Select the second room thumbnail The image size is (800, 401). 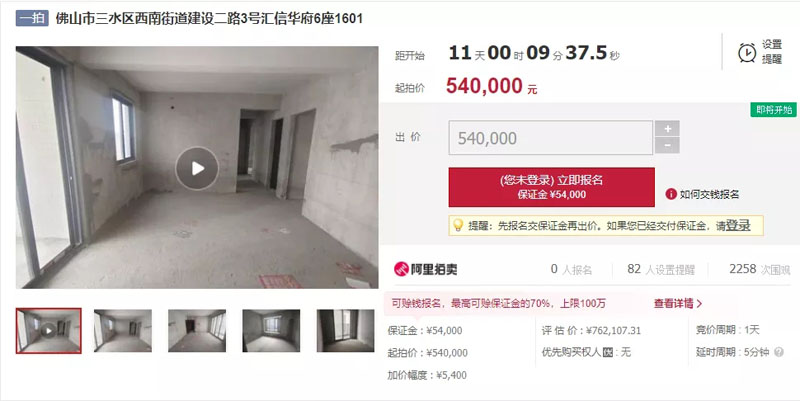pyautogui.click(x=123, y=331)
